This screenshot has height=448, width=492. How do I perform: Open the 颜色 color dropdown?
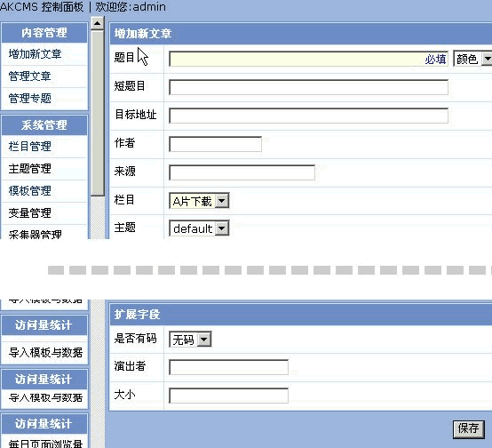472,59
